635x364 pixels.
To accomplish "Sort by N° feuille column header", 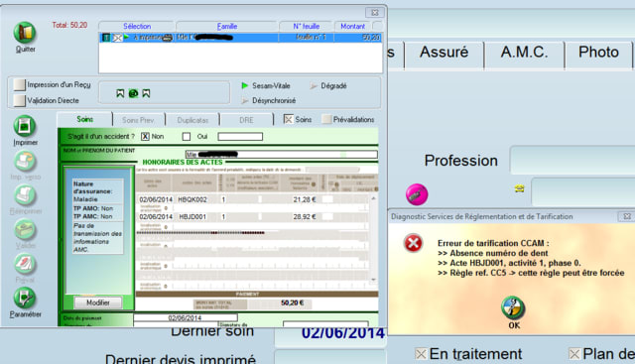I will point(307,27).
